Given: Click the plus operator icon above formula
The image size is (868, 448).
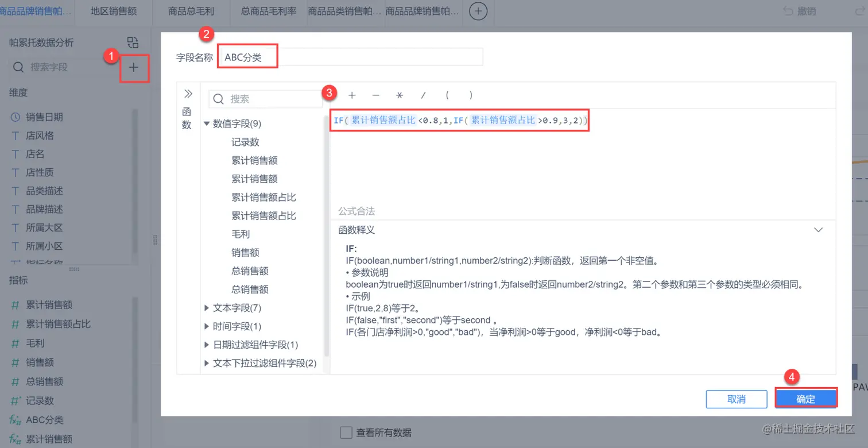Looking at the screenshot, I should click(x=352, y=95).
